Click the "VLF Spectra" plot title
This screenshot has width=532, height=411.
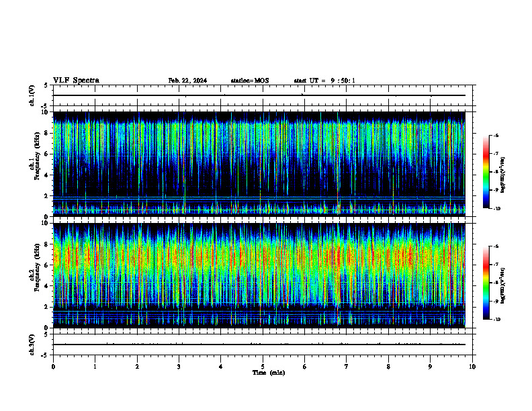tap(76, 81)
